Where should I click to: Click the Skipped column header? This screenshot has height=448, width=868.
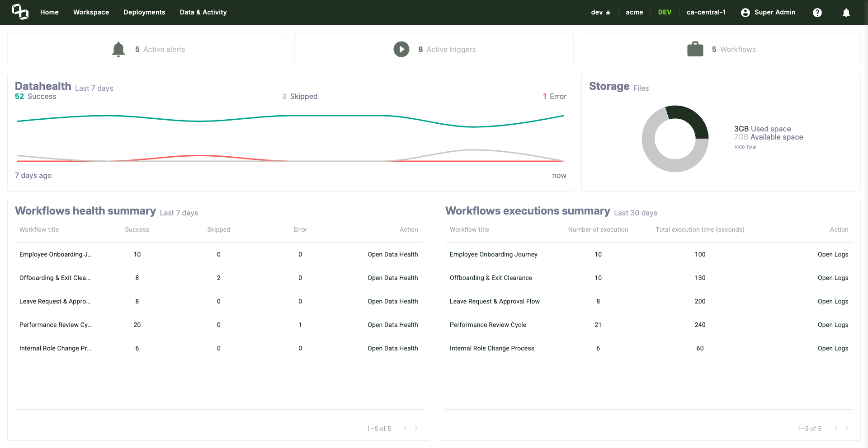pyautogui.click(x=219, y=229)
